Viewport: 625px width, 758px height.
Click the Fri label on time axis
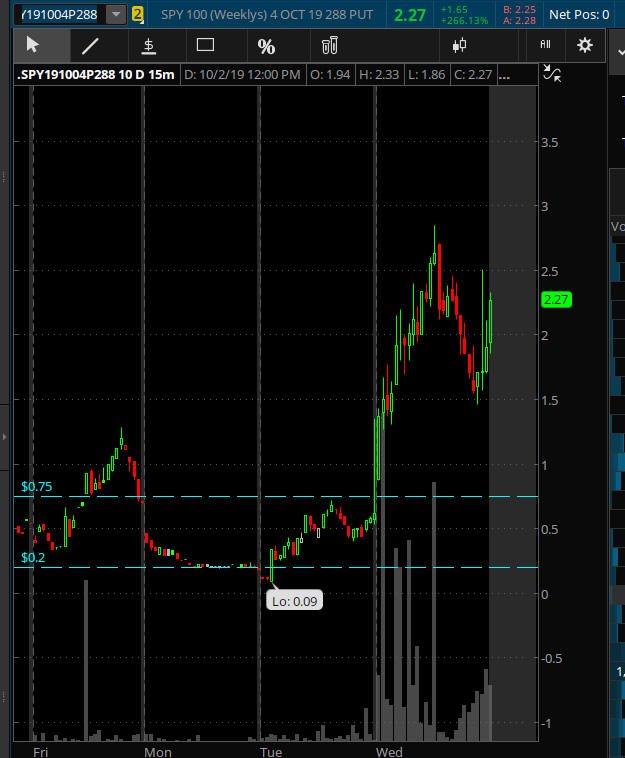coord(41,752)
